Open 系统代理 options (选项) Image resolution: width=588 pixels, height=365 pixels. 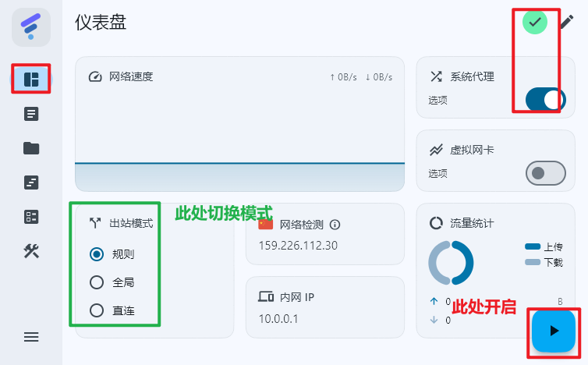coord(438,100)
